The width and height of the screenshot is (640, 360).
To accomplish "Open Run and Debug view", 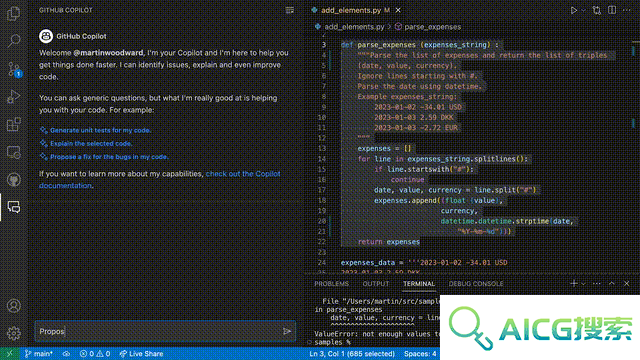I will coord(13,97).
